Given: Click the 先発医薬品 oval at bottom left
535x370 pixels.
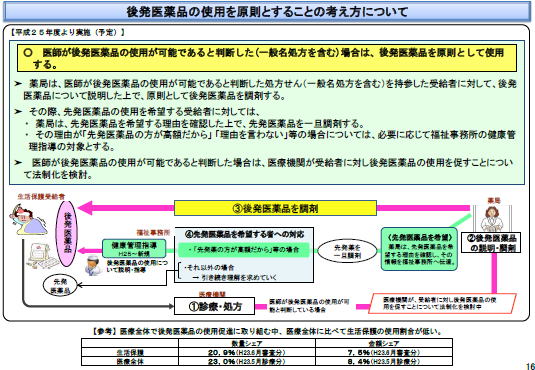Looking at the screenshot, I should pyautogui.click(x=60, y=286).
